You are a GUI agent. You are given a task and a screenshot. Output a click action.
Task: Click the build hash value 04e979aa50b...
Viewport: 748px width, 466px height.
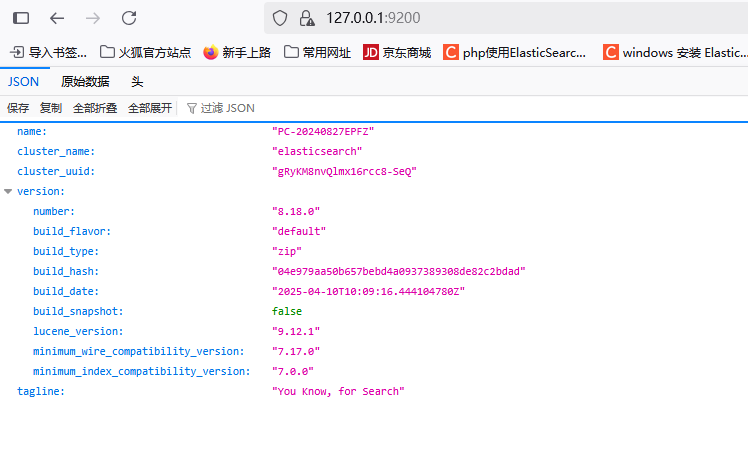399,271
